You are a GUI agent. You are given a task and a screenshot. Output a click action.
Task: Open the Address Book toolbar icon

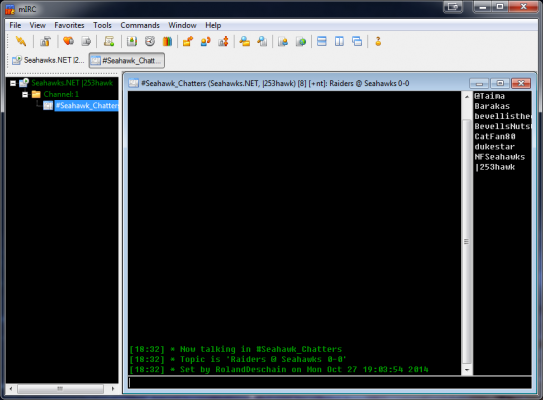coord(132,42)
